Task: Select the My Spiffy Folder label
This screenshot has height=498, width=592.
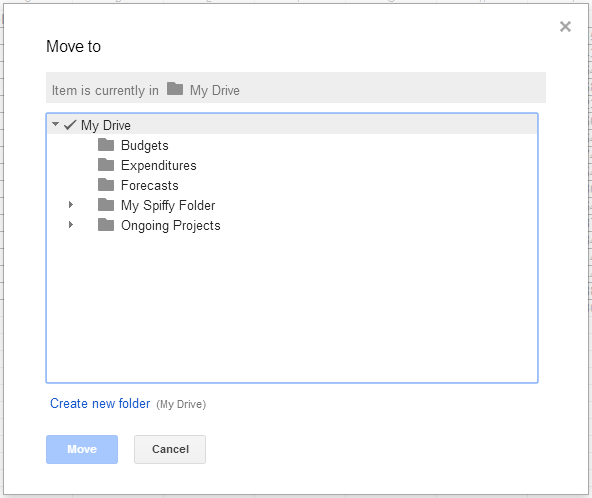Action: click(168, 205)
